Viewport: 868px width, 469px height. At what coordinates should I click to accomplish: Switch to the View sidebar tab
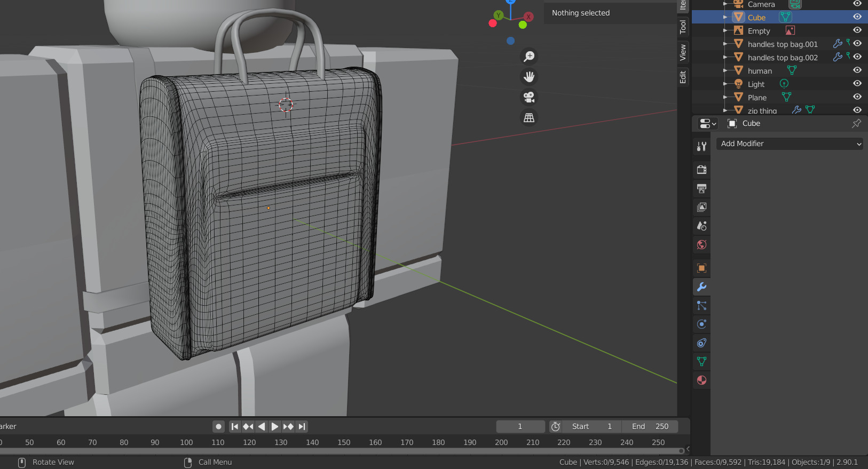pos(683,52)
